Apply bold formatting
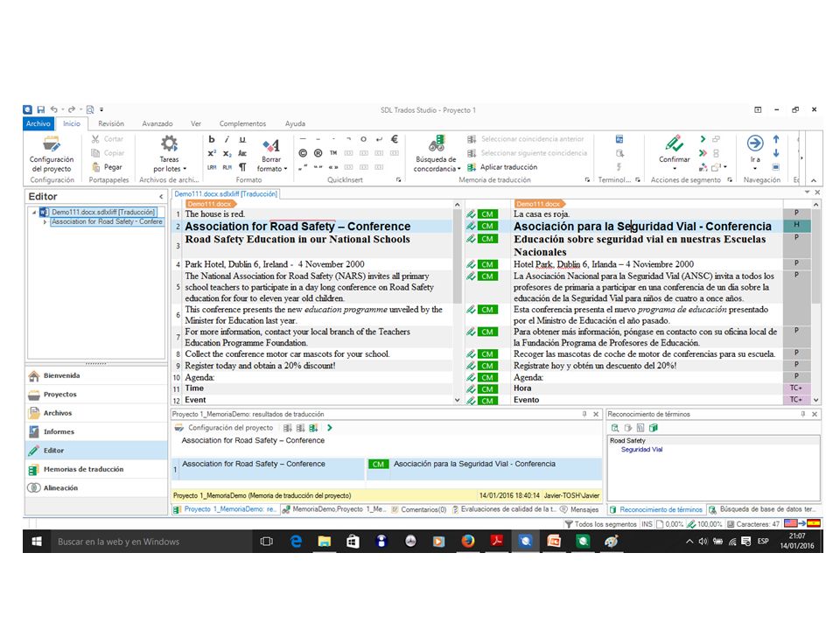 [x=212, y=139]
